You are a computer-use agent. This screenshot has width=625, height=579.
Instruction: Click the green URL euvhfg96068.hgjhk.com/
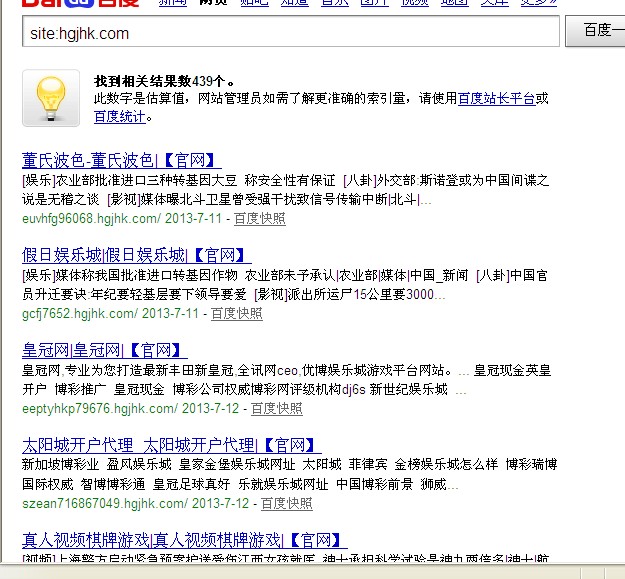click(x=91, y=218)
